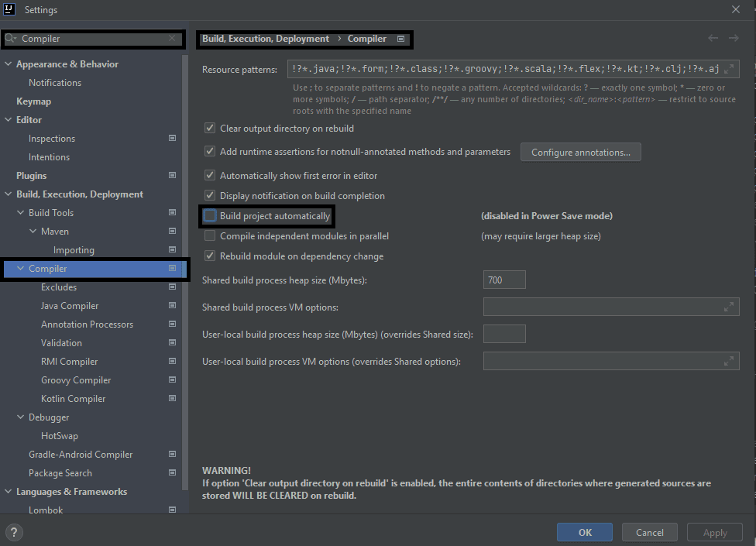Uncheck Clear output directory on rebuild
The height and width of the screenshot is (546, 756).
click(210, 129)
